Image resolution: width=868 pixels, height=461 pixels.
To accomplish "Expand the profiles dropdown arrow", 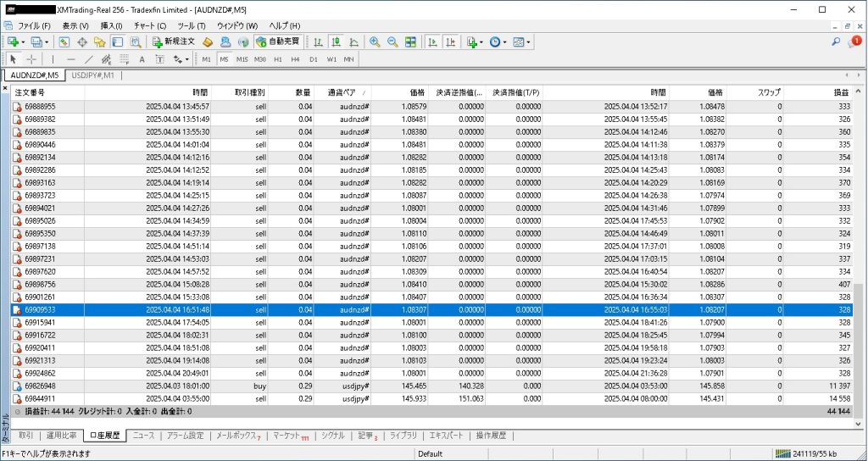I will 47,42.
